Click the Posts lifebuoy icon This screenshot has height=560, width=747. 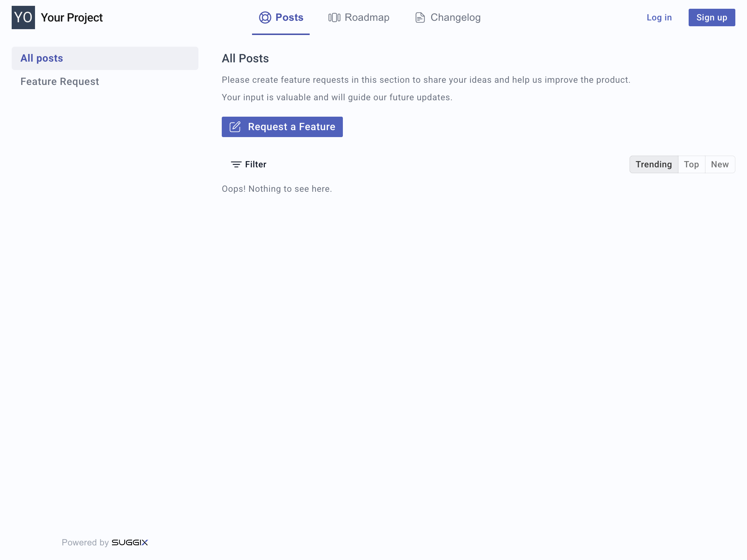[265, 17]
